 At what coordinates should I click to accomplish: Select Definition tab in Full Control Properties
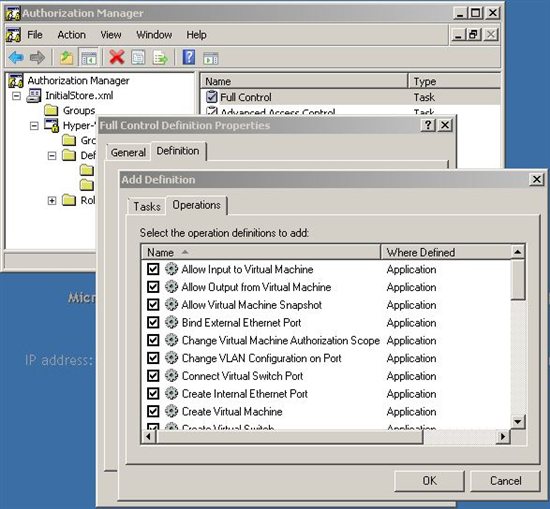pyautogui.click(x=178, y=151)
